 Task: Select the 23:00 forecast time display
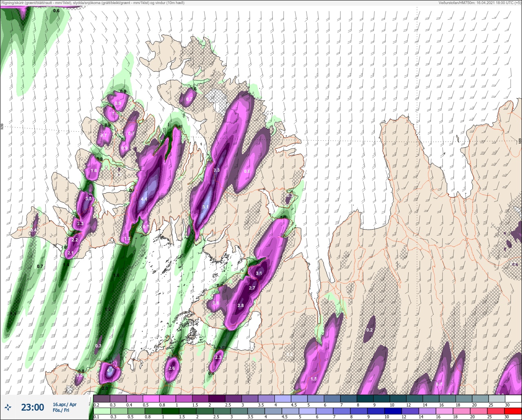[32, 407]
